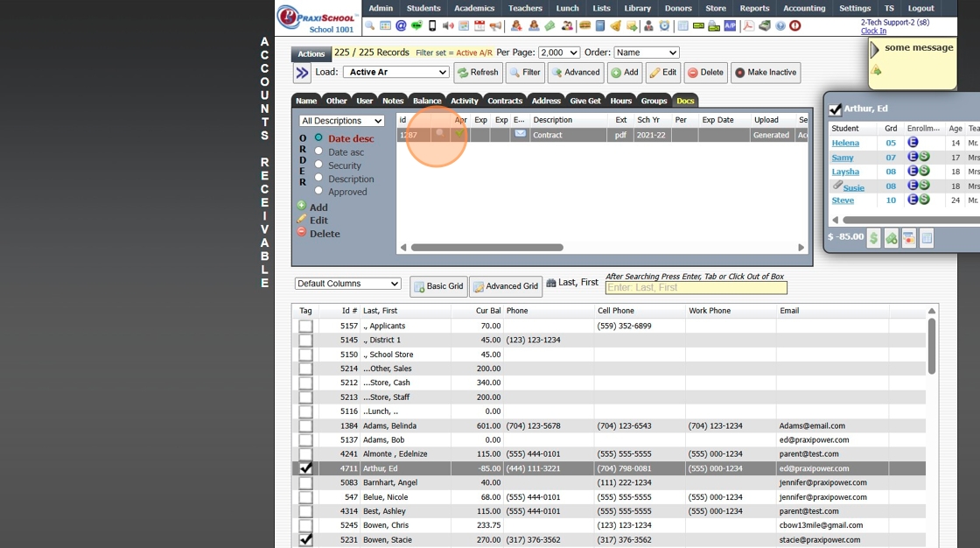Click the PDF document icon in toolbar
Screen dimensions: 980x548
(748, 25)
